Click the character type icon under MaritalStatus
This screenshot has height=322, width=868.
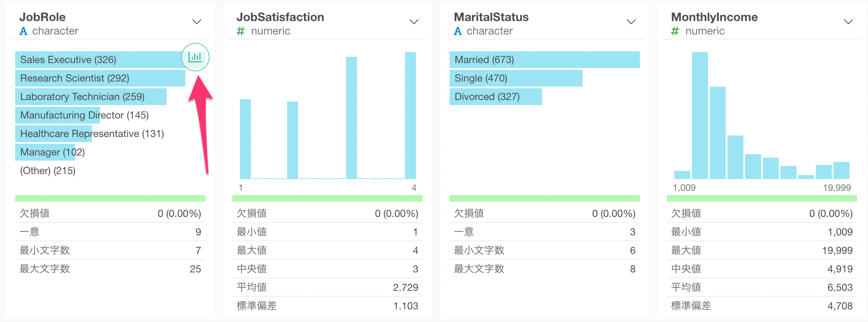(x=458, y=31)
